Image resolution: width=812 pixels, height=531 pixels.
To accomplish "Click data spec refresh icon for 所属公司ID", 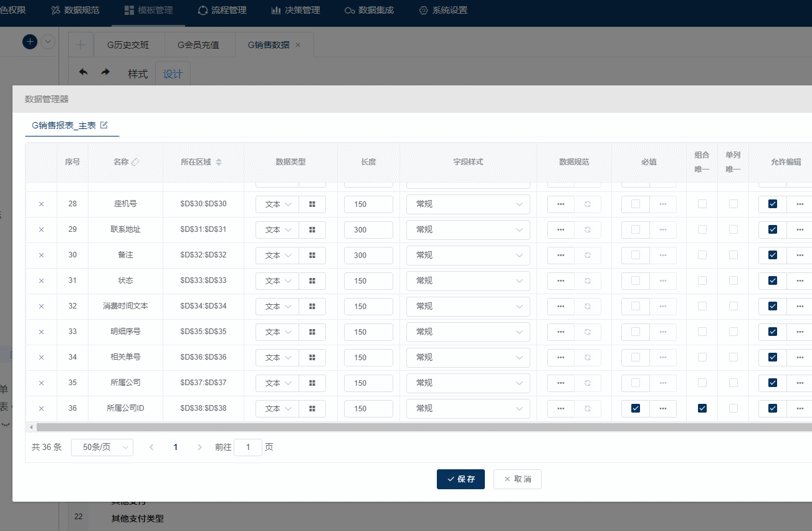I will point(588,409).
